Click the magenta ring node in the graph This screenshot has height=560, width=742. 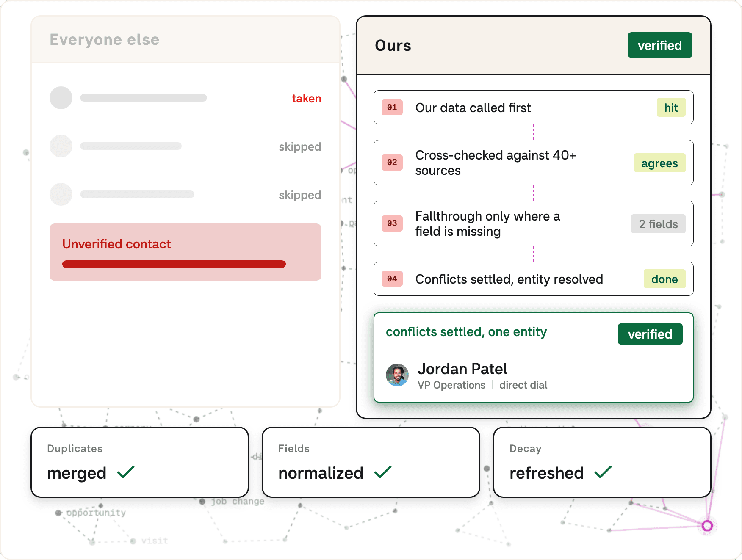click(x=707, y=526)
